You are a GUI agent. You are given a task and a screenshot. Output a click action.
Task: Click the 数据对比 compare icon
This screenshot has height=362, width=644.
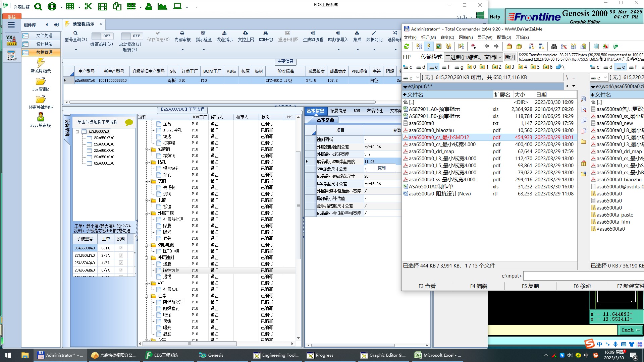374,33
